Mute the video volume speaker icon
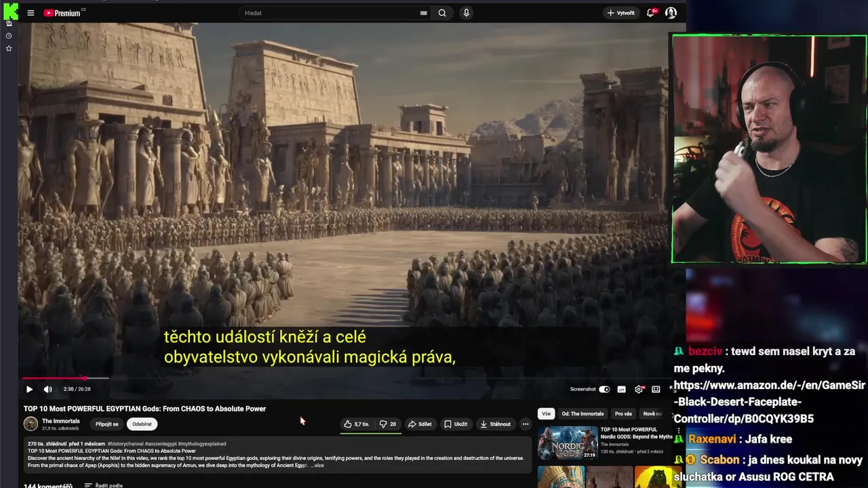 (x=47, y=389)
